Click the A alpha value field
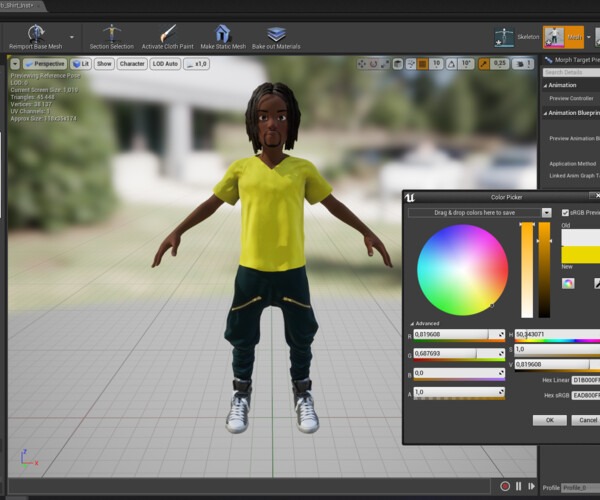This screenshot has width=600, height=500. (459, 393)
